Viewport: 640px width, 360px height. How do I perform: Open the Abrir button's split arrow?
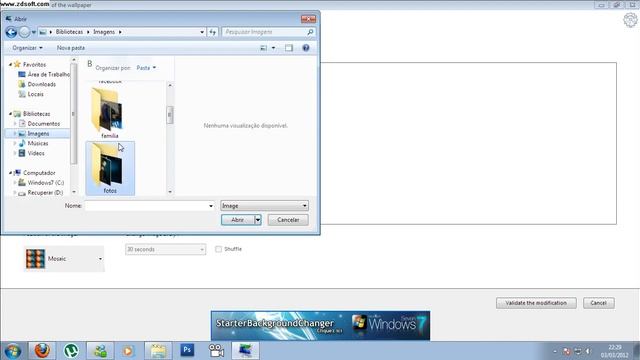(258, 220)
